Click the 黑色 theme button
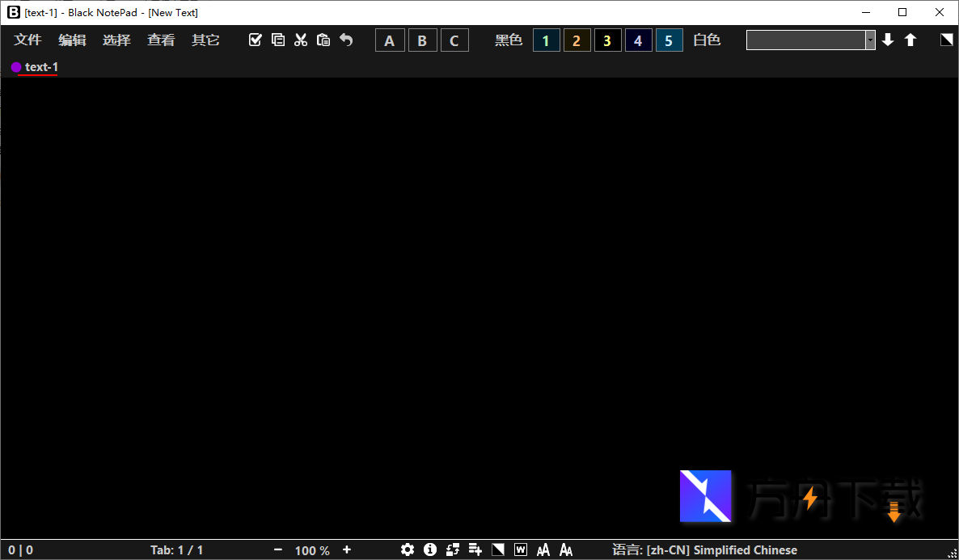Image resolution: width=959 pixels, height=560 pixels. click(509, 39)
